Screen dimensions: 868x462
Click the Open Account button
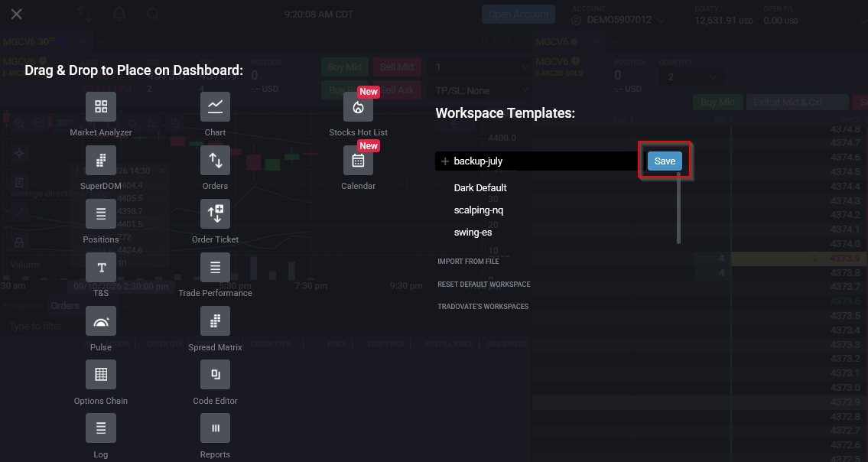coord(519,15)
